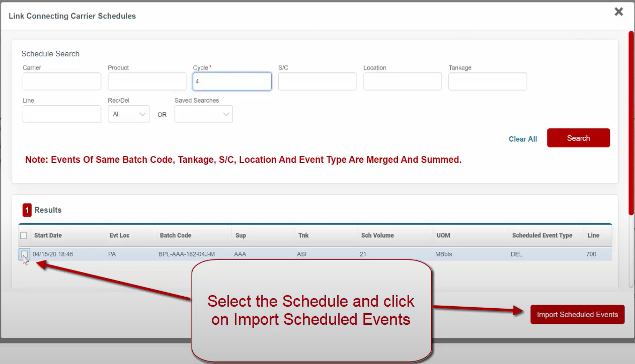Click the Clear All link

coord(523,139)
